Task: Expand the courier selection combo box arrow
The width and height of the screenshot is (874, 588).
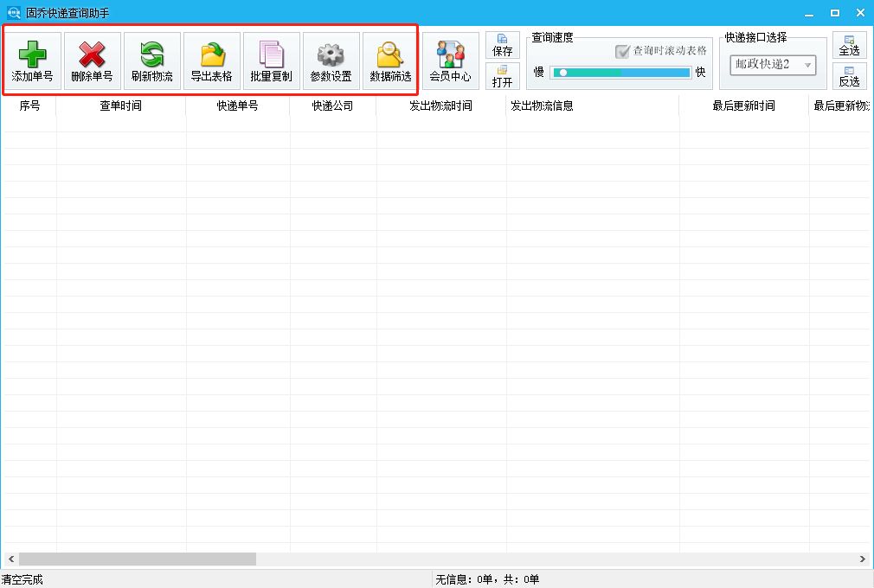Action: pos(807,65)
